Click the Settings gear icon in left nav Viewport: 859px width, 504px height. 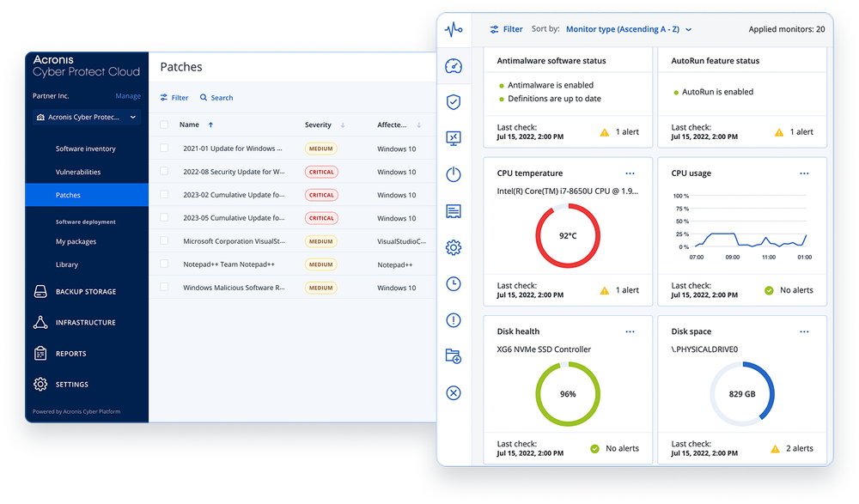pos(40,384)
